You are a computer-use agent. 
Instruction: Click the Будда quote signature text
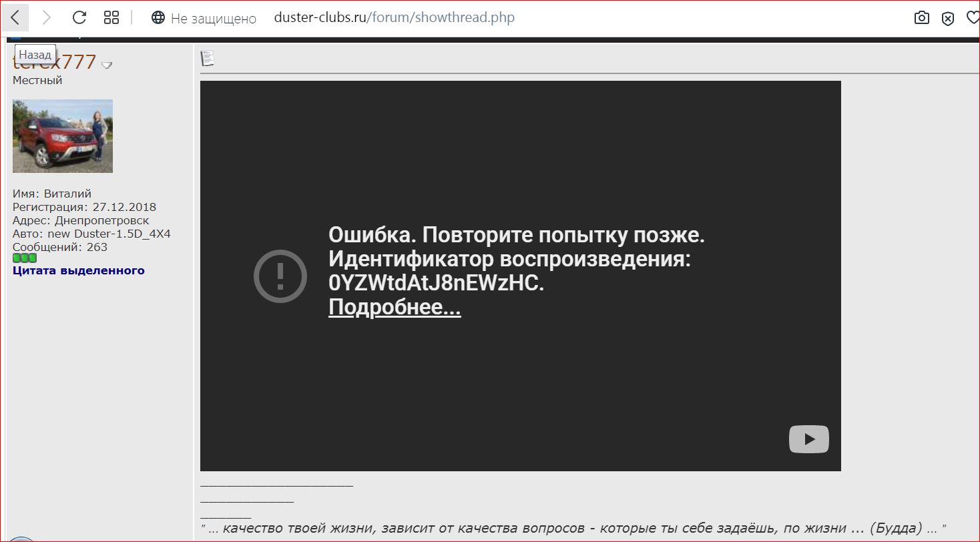(x=574, y=529)
